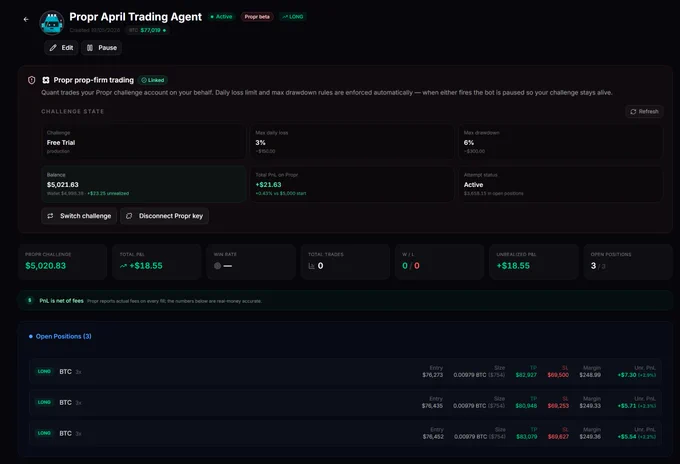This screenshot has height=464, width=680.
Task: Click the bar chart icon under Total Trades
Action: (x=311, y=266)
